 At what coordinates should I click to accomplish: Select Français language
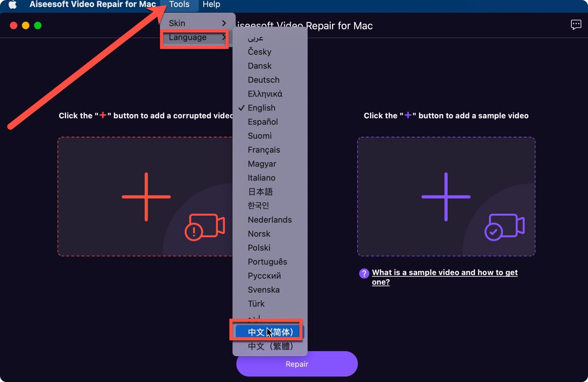(270, 150)
